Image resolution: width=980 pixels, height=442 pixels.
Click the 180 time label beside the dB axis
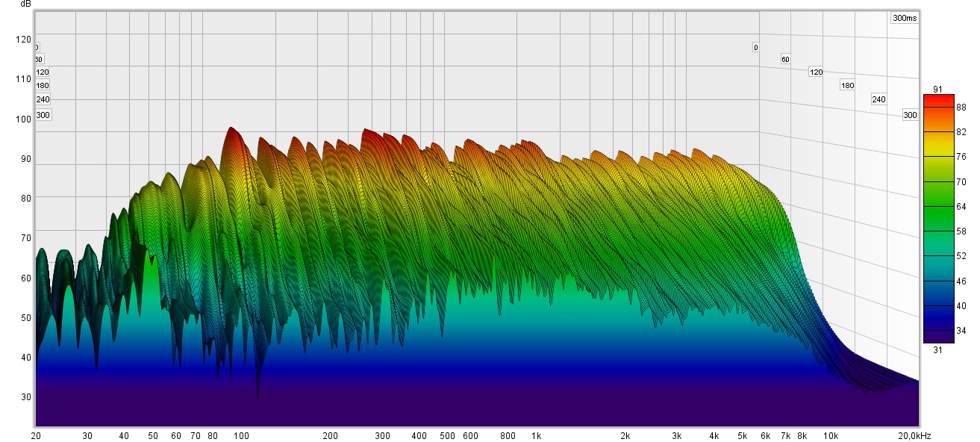pyautogui.click(x=43, y=85)
